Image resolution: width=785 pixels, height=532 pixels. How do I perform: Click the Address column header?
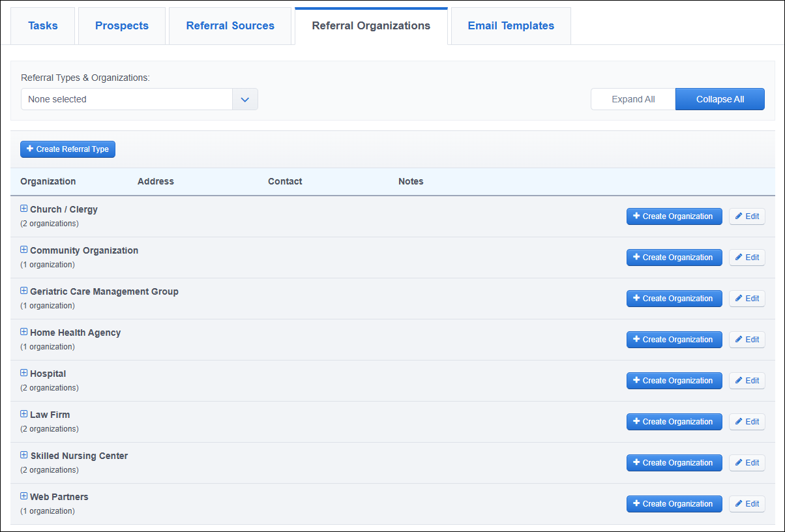[x=156, y=181]
